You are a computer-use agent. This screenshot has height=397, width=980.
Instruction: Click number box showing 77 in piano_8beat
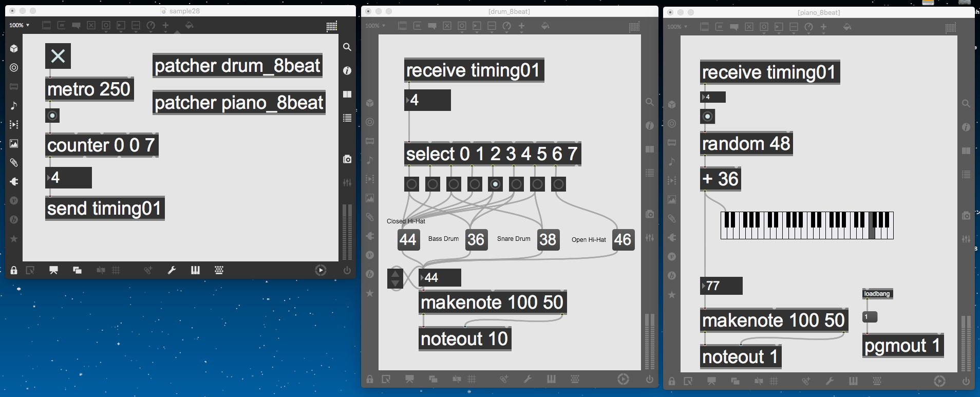pyautogui.click(x=721, y=286)
